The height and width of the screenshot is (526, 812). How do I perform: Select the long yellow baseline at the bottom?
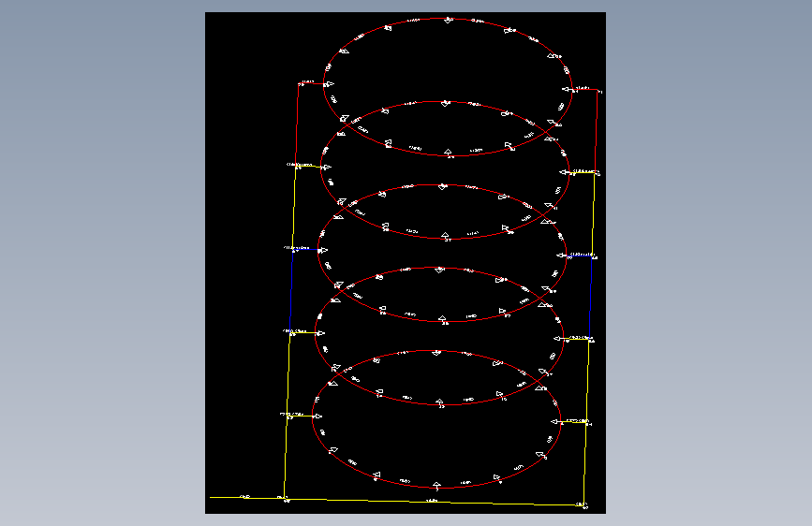[397, 501]
